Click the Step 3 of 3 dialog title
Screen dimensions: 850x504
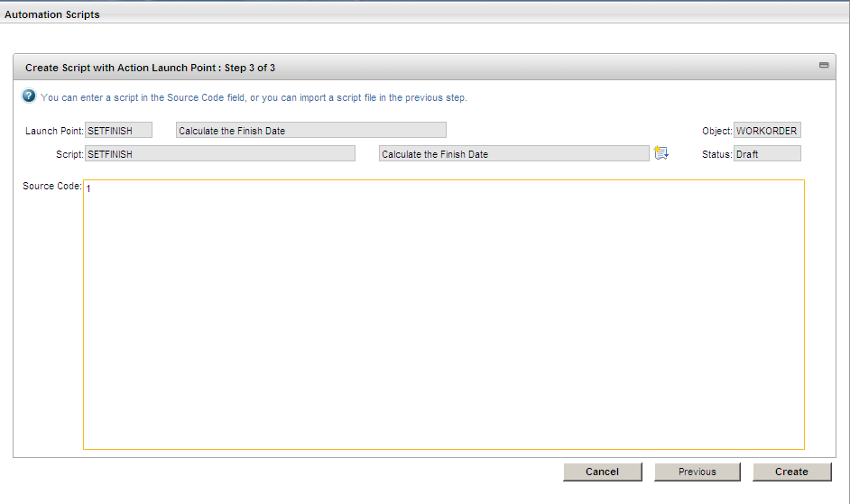(150, 68)
